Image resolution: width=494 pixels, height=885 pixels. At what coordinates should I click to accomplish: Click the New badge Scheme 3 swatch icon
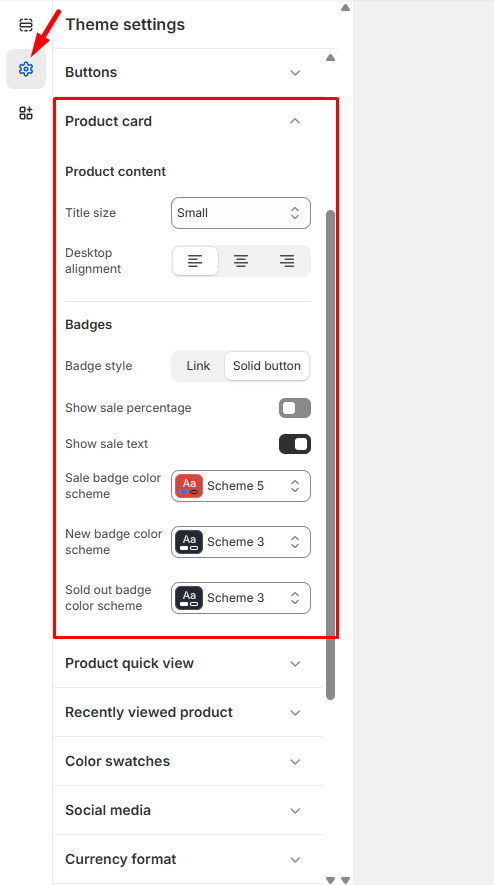pyautogui.click(x=189, y=542)
